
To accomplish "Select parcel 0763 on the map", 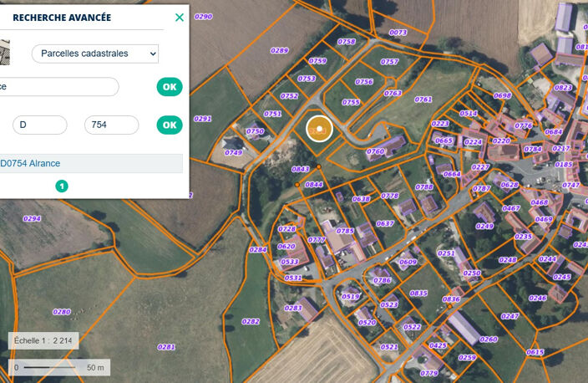I will (393, 93).
